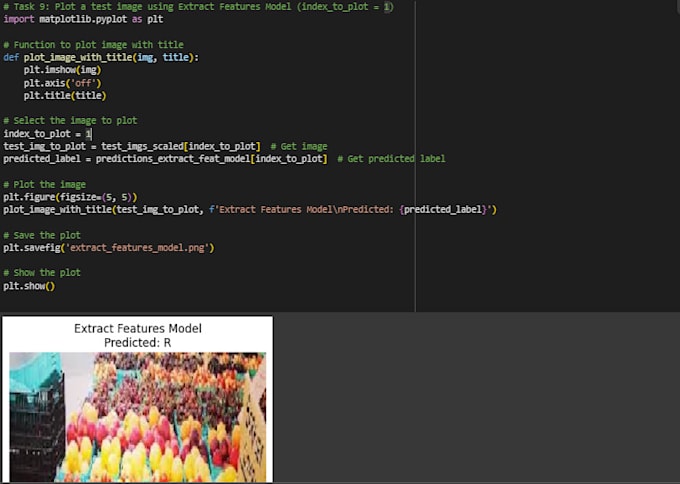The width and height of the screenshot is (680, 484).
Task: Click the '# Get predicted label' inline comment
Action: 391,159
